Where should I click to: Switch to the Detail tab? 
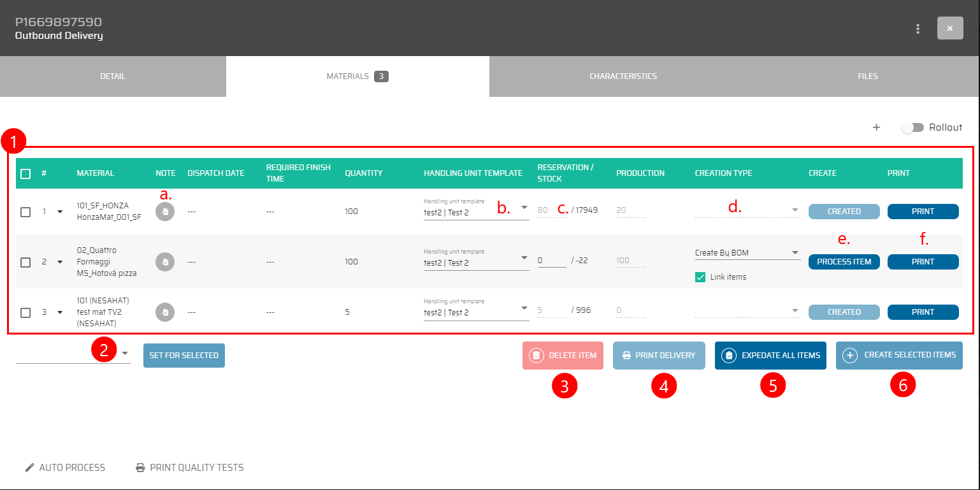[x=113, y=76]
